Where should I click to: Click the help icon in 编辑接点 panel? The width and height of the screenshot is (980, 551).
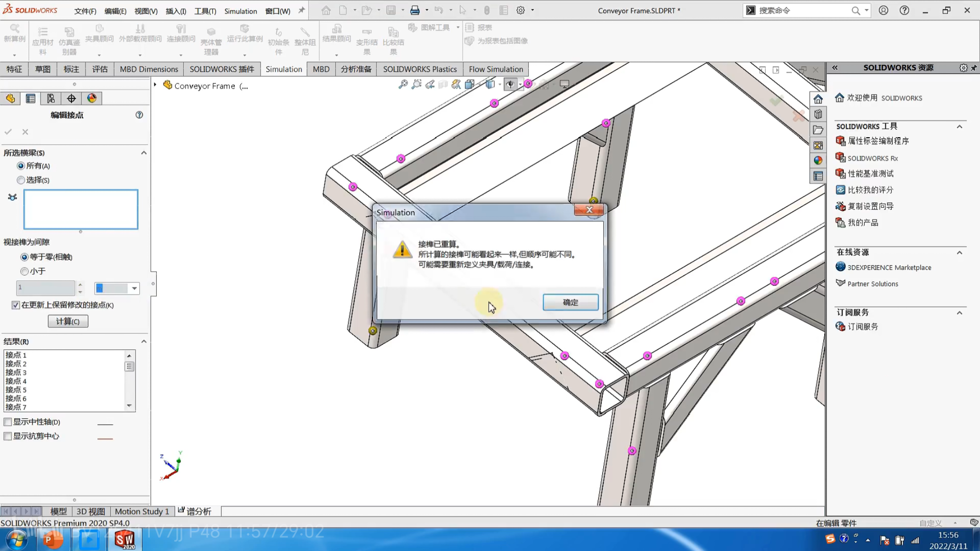tap(139, 115)
